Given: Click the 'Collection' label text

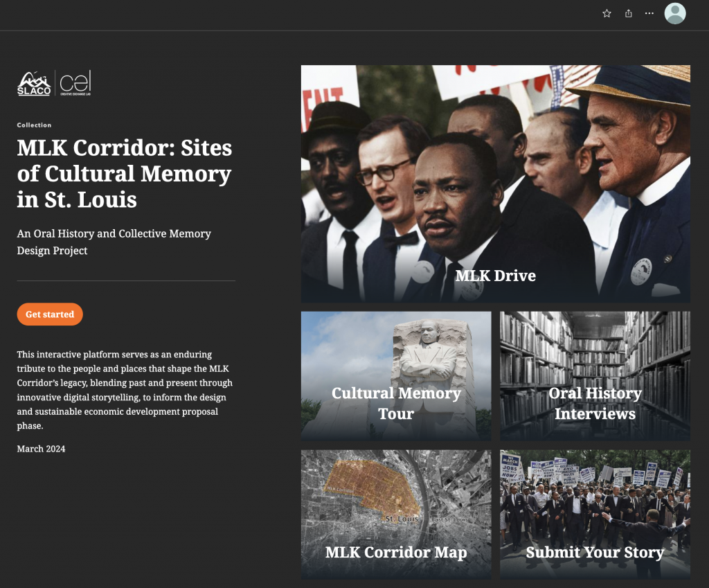Looking at the screenshot, I should [35, 125].
